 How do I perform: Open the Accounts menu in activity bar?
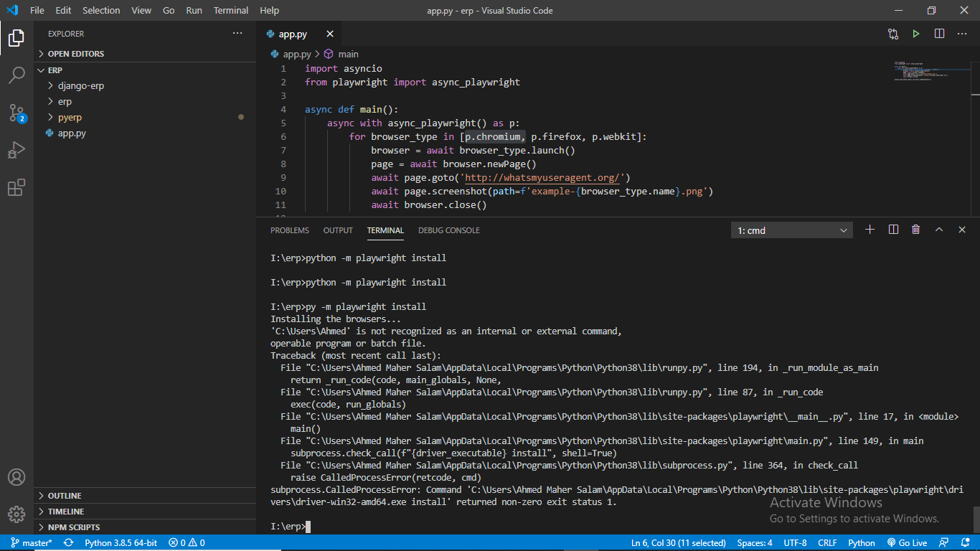17,477
